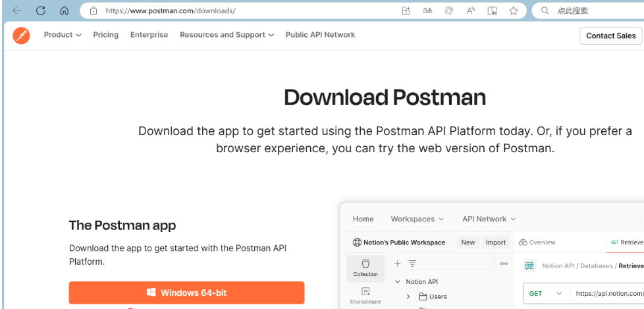
Task: Click the Postman logo icon
Action: point(21,36)
